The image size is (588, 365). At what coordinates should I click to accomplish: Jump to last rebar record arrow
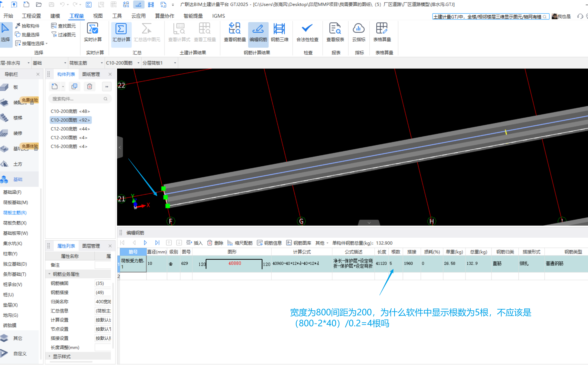click(x=157, y=243)
